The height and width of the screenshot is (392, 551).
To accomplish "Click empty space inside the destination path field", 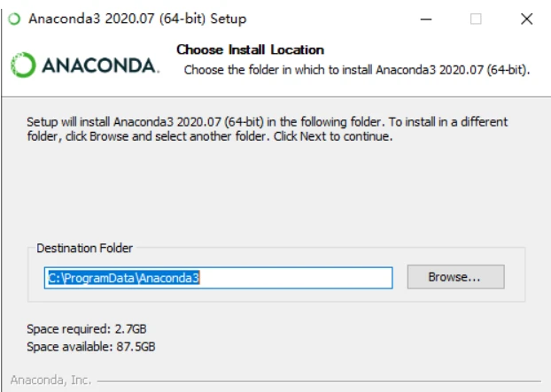I will pos(301,277).
